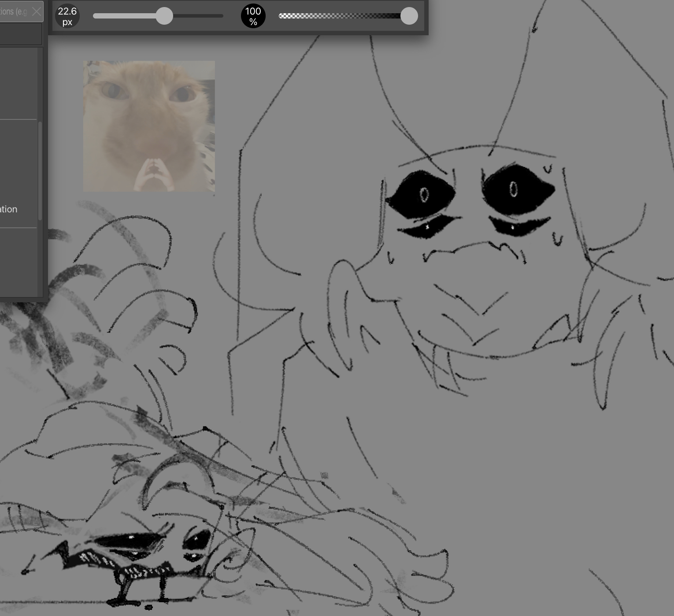Click the left panel's vertical scrollbar
Image resolution: width=674 pixels, height=616 pixels.
pos(40,171)
